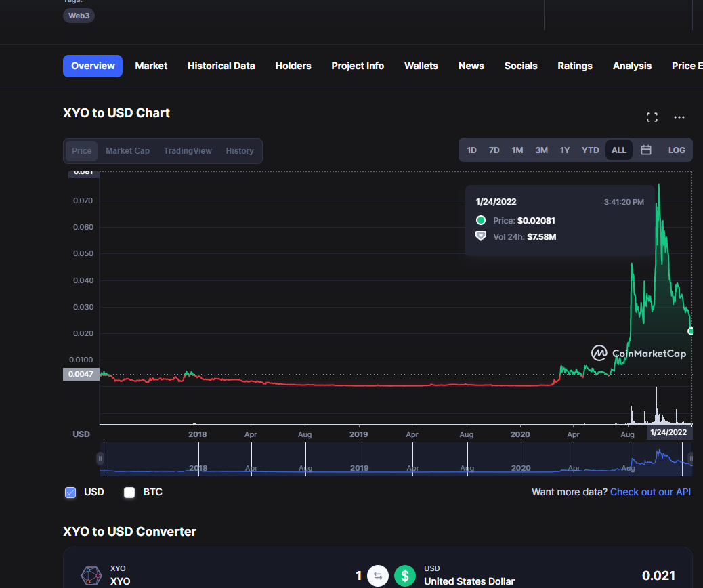Open the calendar date range picker
Image resolution: width=703 pixels, height=588 pixels.
645,150
